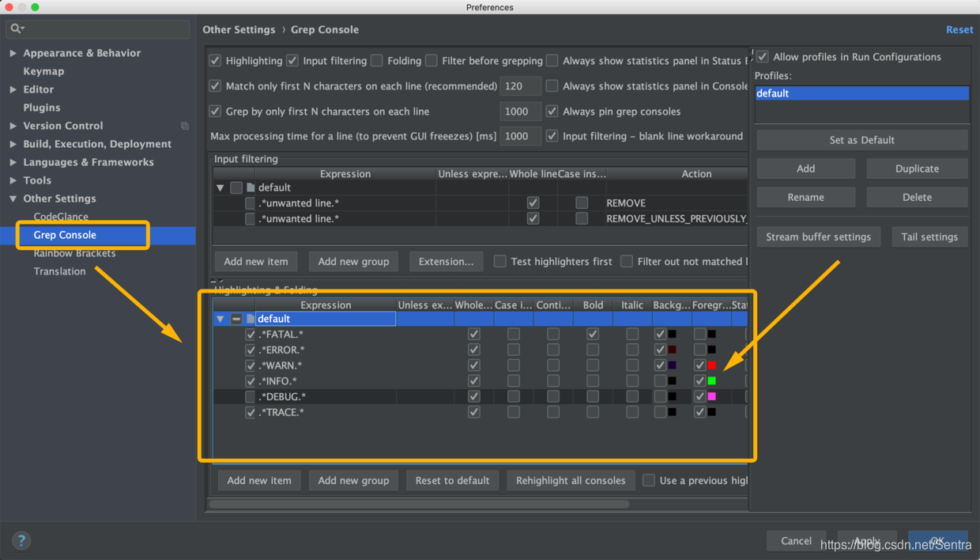Toggle Whole line checkbox for .*ERROR.* row
Screen dimensions: 980x560
tap(474, 350)
